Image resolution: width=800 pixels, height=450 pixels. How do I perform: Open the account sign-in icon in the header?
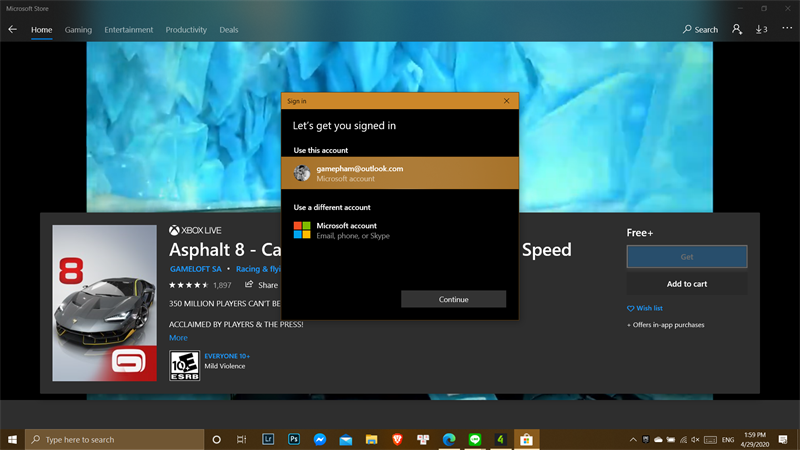point(737,30)
